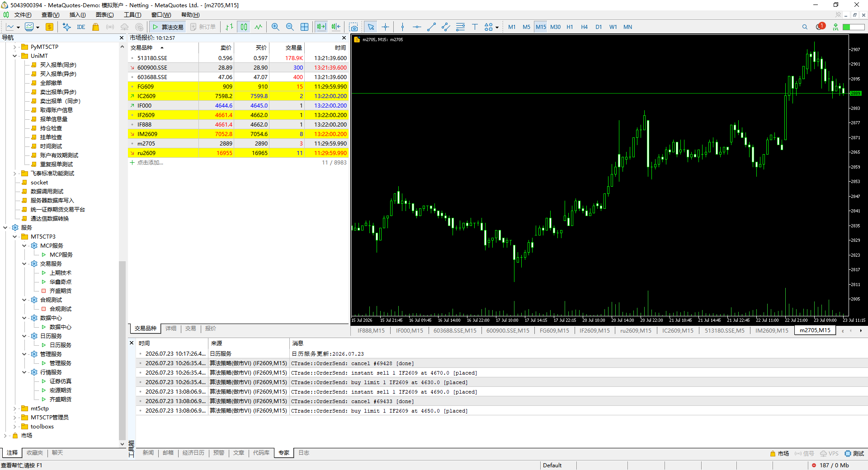
Task: Open the 经济日历 tab in toolbox
Action: [x=193, y=453]
